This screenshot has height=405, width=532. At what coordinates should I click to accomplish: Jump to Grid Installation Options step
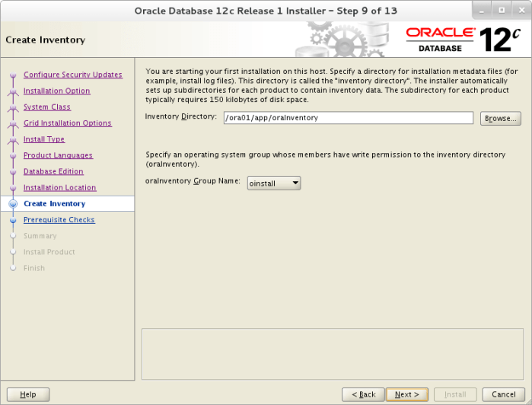pos(67,123)
